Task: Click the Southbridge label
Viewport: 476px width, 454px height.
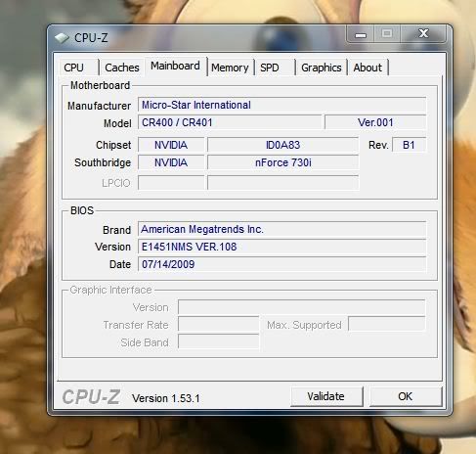Action: point(103,162)
